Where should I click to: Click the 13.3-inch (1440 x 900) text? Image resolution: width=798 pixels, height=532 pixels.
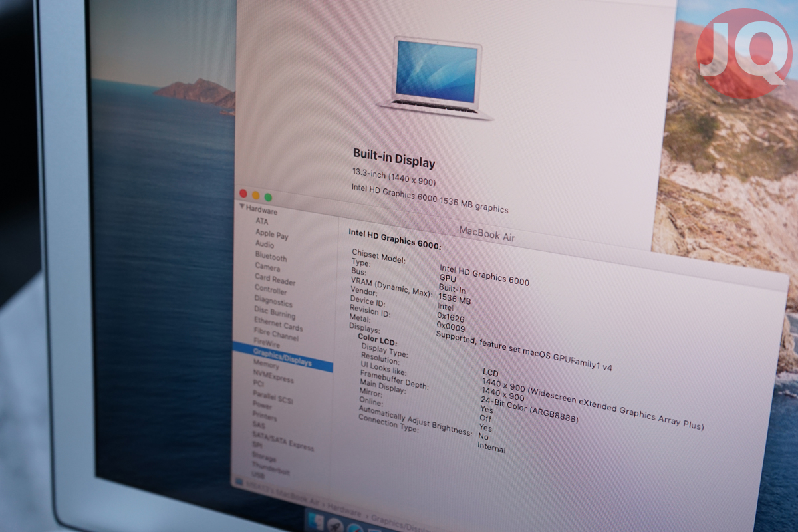(394, 176)
